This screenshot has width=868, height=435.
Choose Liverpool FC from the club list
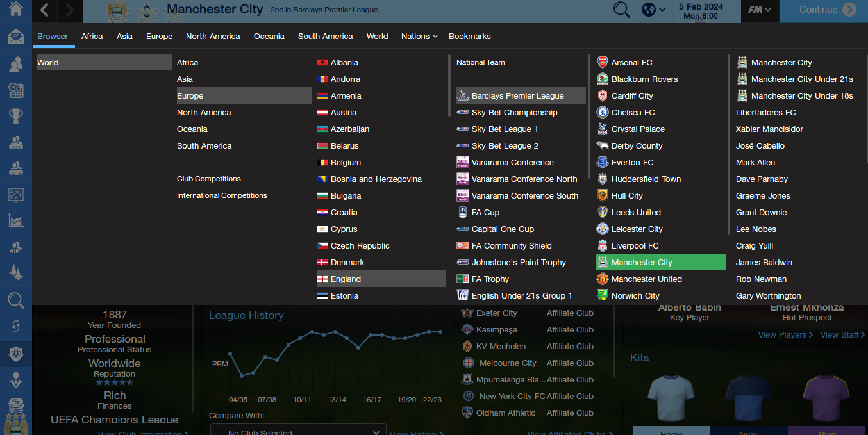click(x=661, y=246)
